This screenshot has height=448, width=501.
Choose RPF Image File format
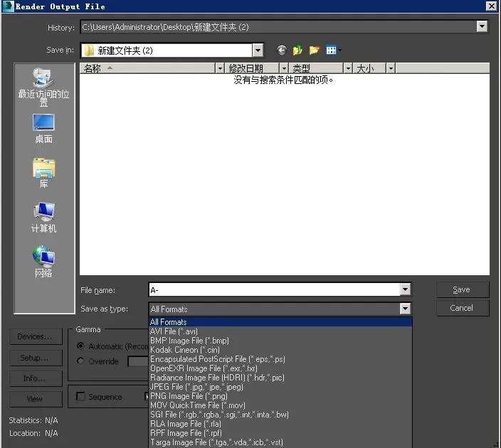click(280, 433)
